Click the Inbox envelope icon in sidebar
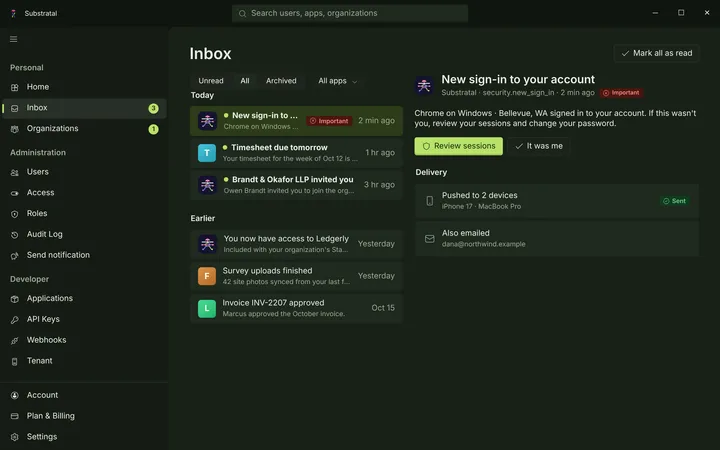 [15, 108]
